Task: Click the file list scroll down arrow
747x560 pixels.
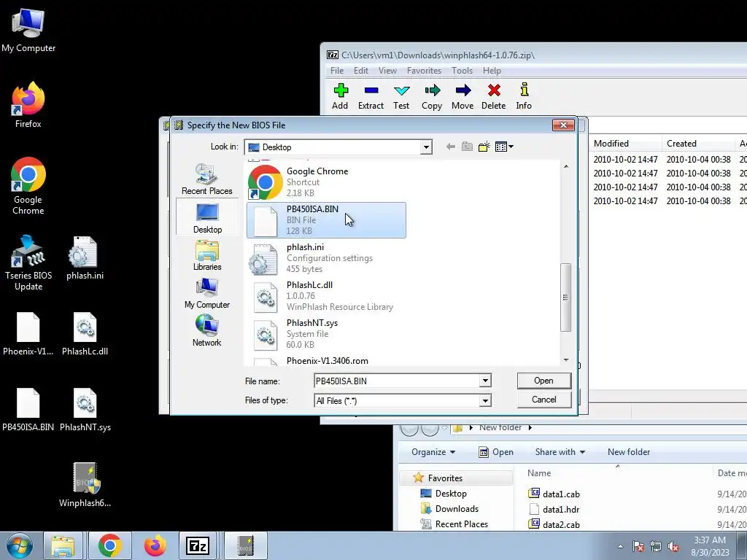Action: pyautogui.click(x=566, y=360)
